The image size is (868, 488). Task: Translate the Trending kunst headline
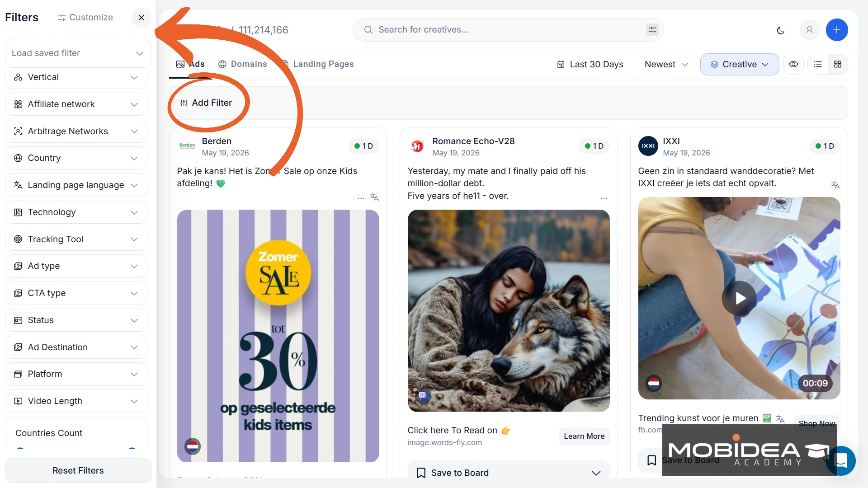pos(780,419)
